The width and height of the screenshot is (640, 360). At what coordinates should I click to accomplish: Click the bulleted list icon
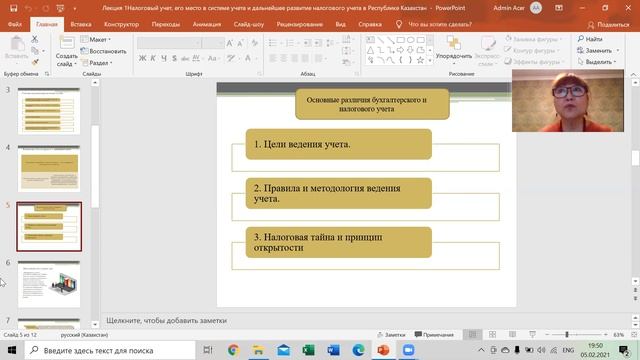click(273, 43)
